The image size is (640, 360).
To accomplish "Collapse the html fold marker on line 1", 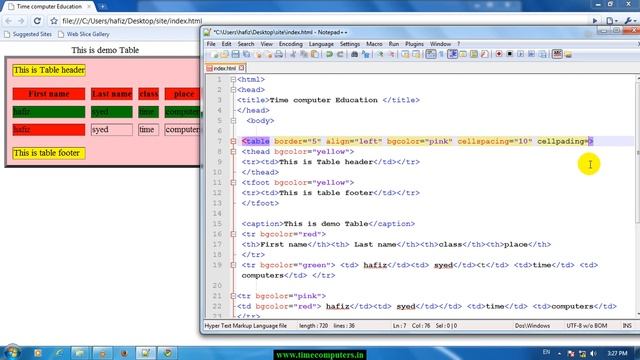I will pos(233,80).
